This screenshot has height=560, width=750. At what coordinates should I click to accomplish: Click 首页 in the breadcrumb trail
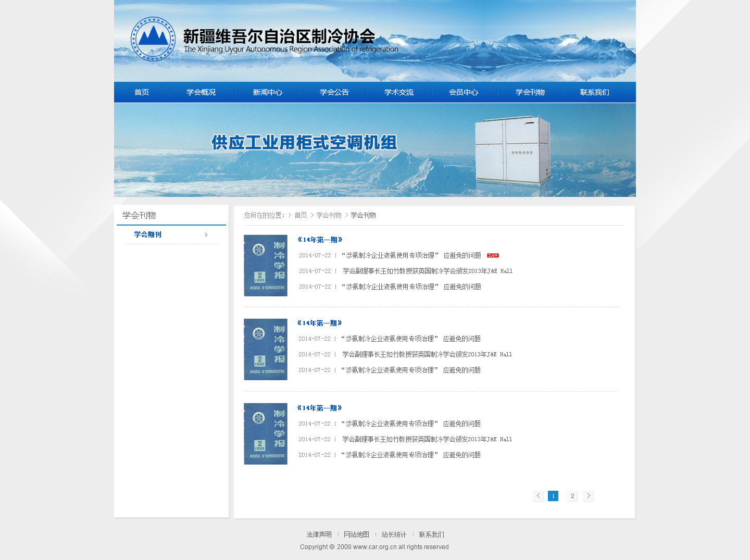[x=301, y=215]
